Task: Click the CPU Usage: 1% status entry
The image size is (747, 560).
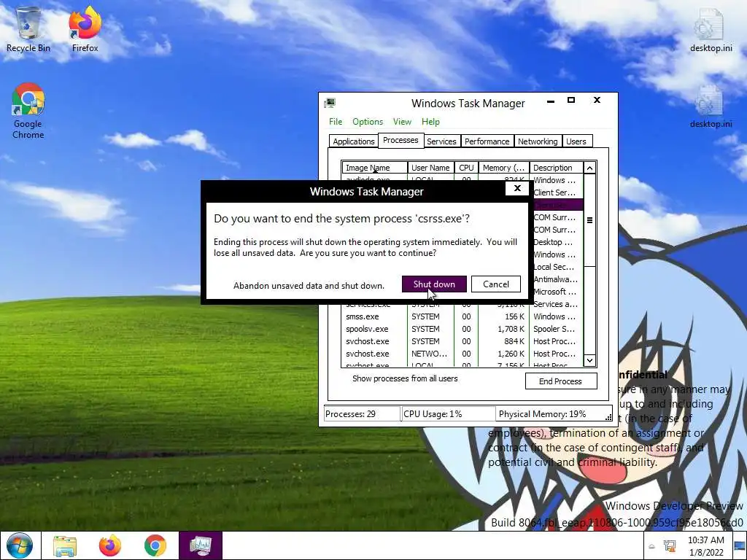Action: [x=449, y=414]
